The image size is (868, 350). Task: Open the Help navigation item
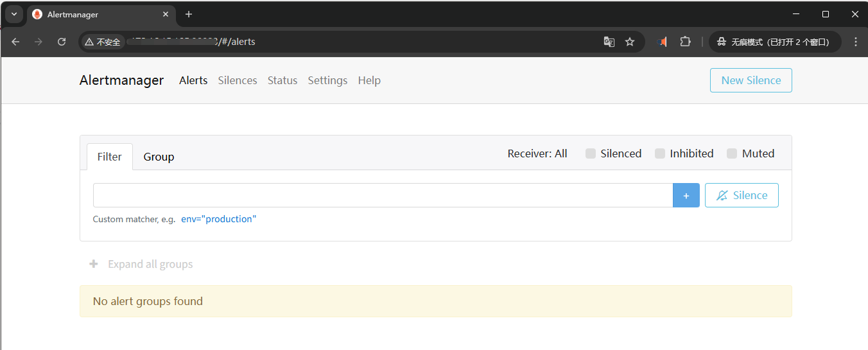tap(369, 80)
